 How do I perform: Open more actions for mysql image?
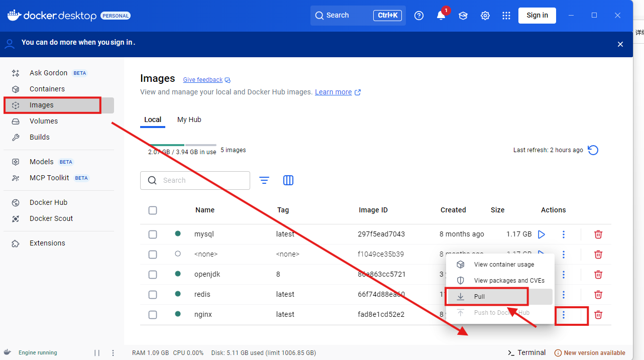(x=564, y=234)
